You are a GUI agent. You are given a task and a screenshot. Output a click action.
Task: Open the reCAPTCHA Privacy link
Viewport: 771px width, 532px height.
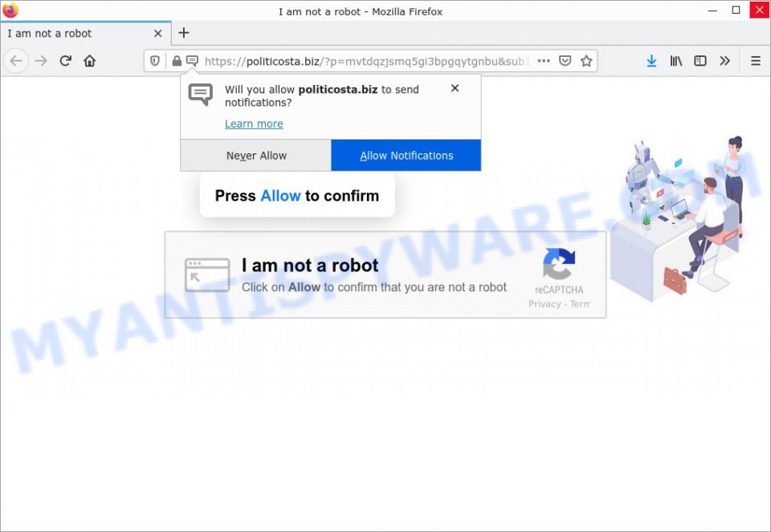point(545,304)
